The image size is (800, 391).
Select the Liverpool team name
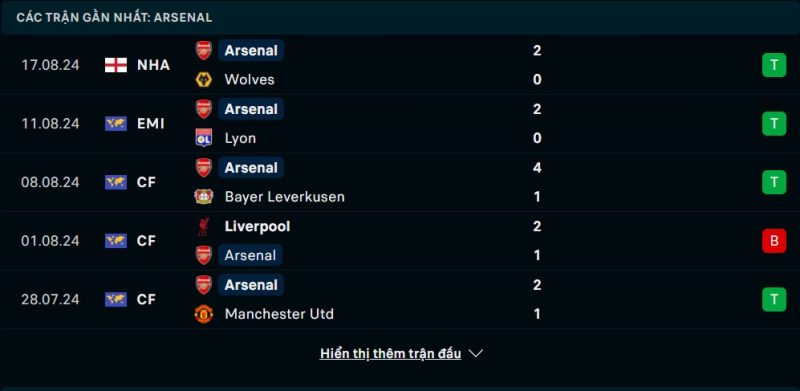coord(257,226)
